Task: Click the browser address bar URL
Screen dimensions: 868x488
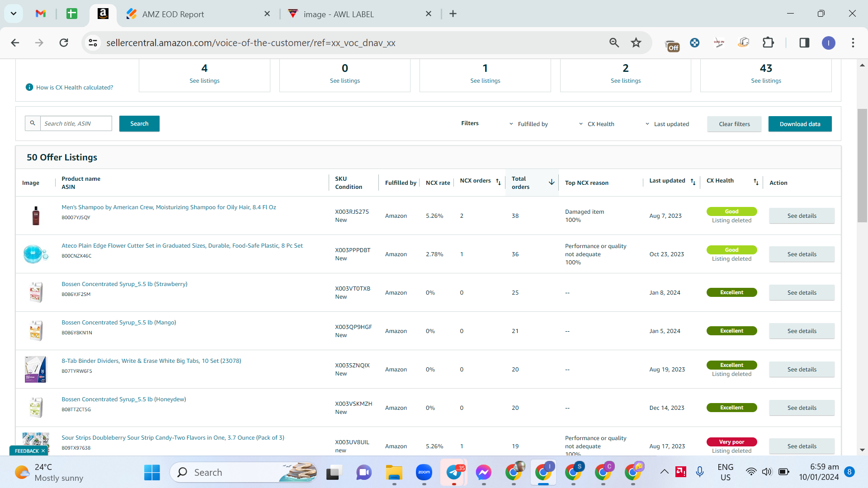Action: click(x=251, y=43)
